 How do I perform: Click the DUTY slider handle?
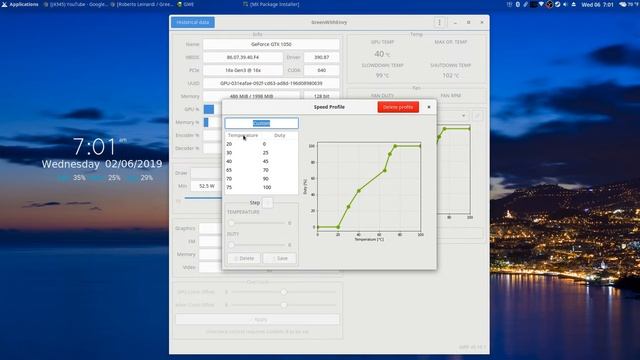pos(231,245)
